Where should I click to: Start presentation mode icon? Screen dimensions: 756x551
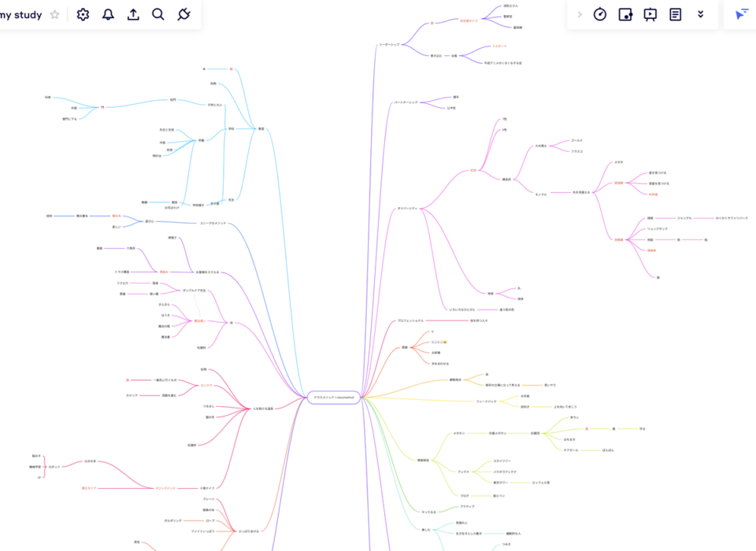(650, 15)
